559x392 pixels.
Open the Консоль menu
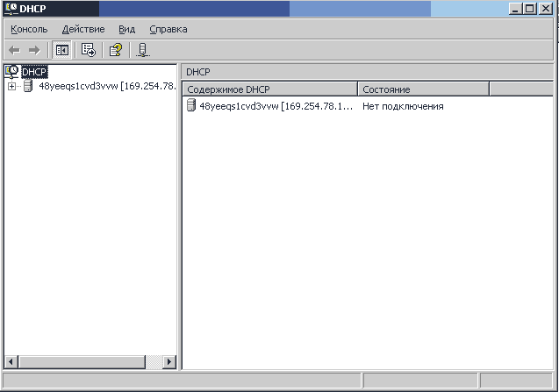click(29, 29)
